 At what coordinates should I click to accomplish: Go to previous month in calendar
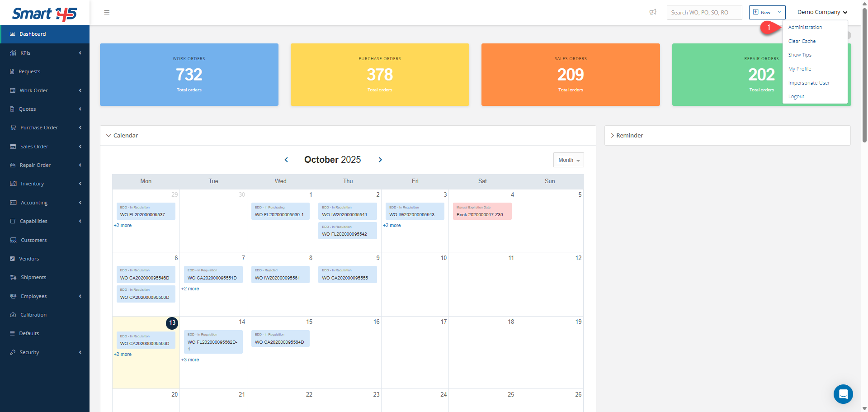286,160
